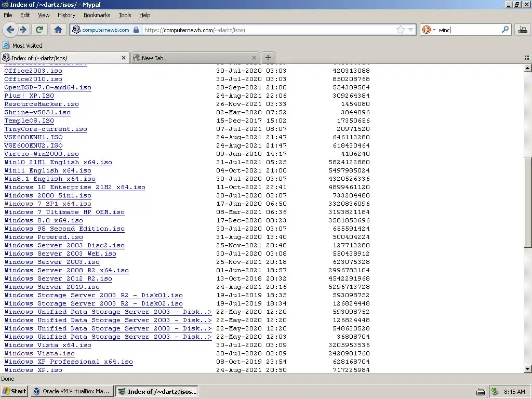This screenshot has width=532, height=399.
Task: Select the Index of /~dartz/isos/ tab
Action: (x=64, y=58)
